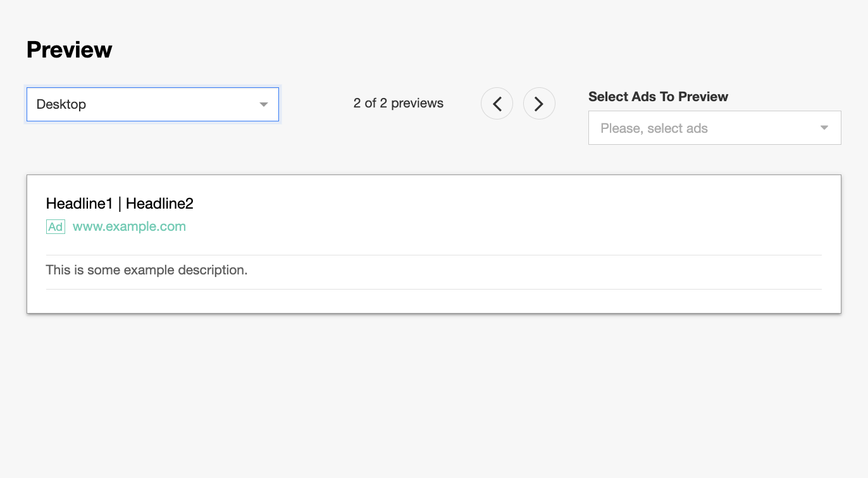868x478 pixels.
Task: Click the 'Desktop' selected value text
Action: click(x=61, y=104)
